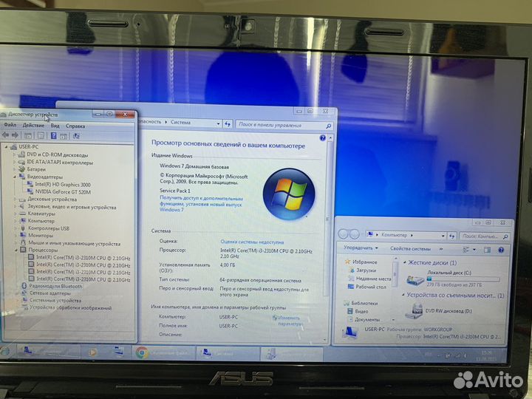Select Устройства обработки изображений category
The image size is (532, 399).
[71, 307]
